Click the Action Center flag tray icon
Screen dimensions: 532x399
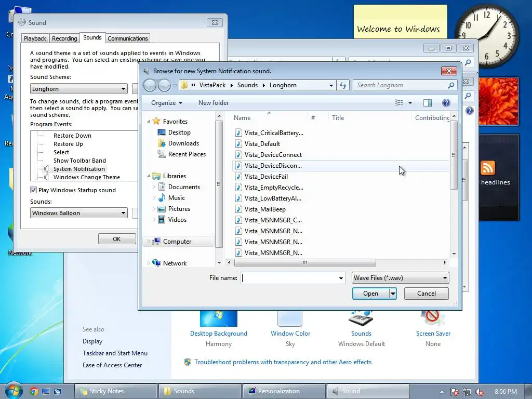[x=454, y=392]
